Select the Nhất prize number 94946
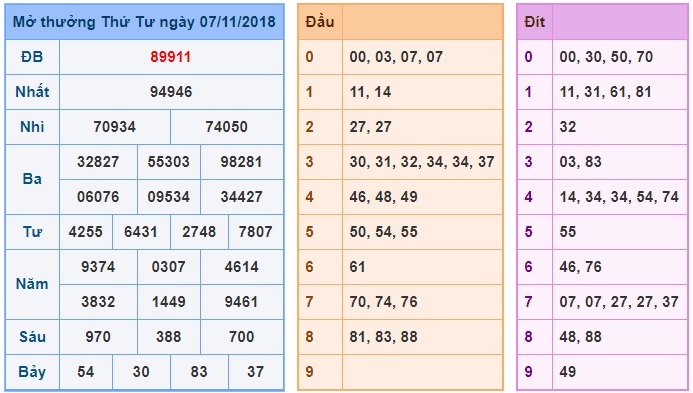Image resolution: width=693 pixels, height=393 pixels. pos(171,92)
